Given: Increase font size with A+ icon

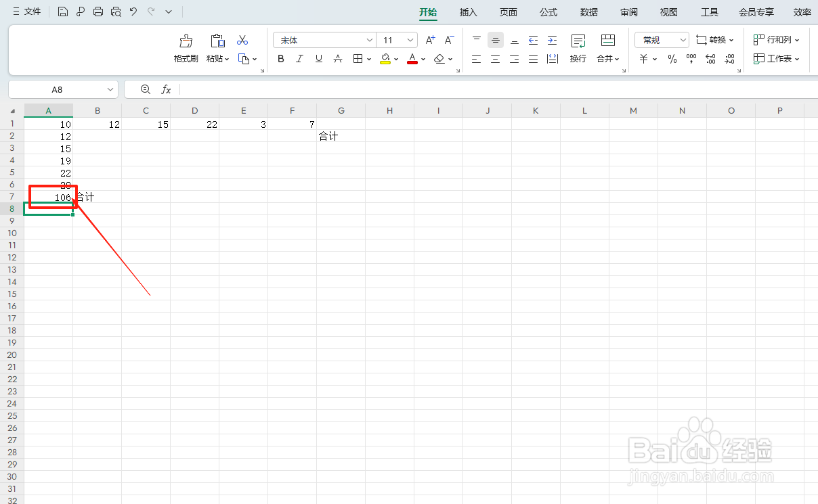Looking at the screenshot, I should pyautogui.click(x=431, y=40).
